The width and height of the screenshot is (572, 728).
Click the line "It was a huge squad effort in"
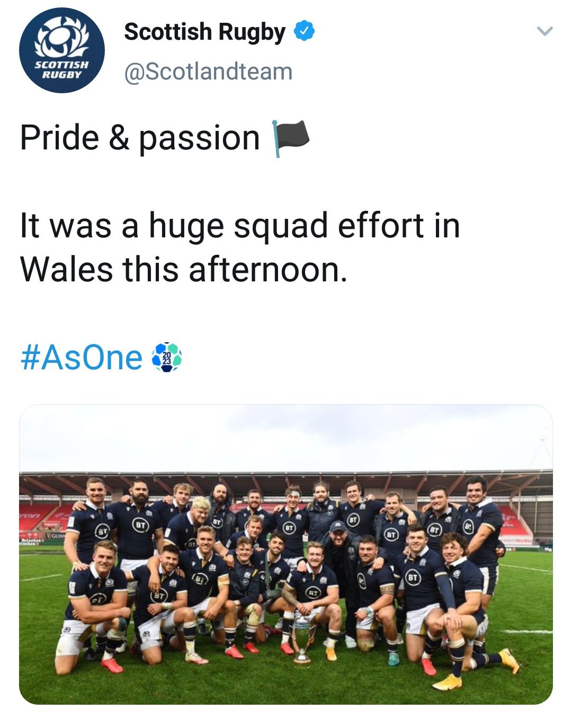tap(239, 225)
